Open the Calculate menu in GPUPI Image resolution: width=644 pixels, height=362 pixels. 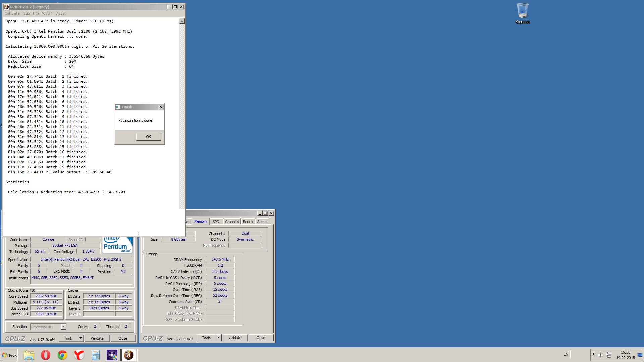[x=12, y=13]
